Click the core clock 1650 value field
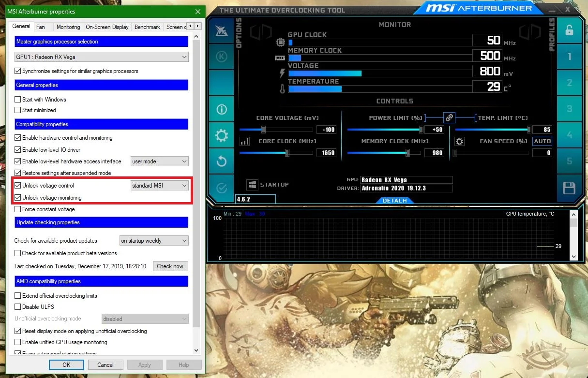This screenshot has width=588, height=378. click(x=326, y=153)
